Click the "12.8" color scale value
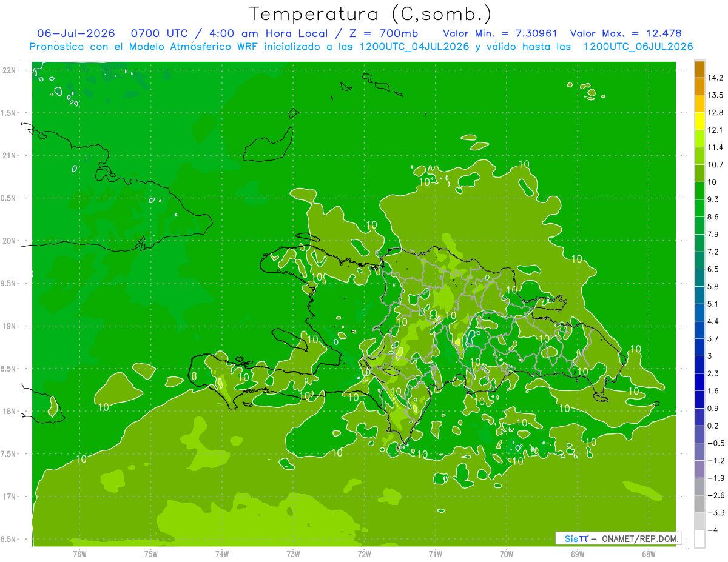This screenshot has width=728, height=562. [x=715, y=113]
